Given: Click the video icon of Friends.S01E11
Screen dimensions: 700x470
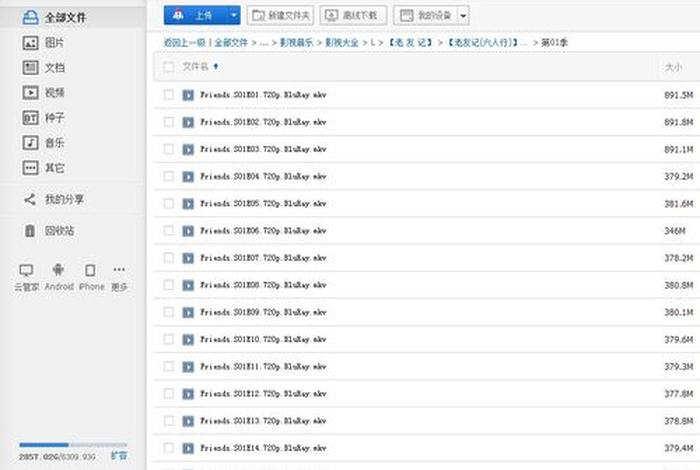Looking at the screenshot, I should (188, 367).
